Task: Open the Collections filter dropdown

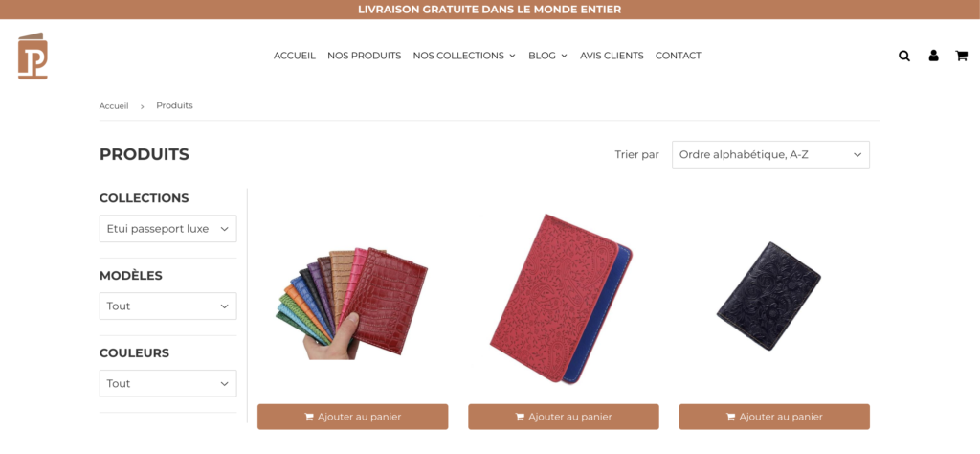Action: [168, 229]
